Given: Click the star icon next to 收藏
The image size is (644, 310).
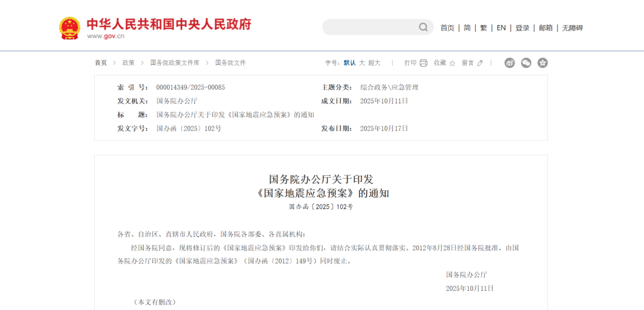Looking at the screenshot, I should [x=452, y=63].
